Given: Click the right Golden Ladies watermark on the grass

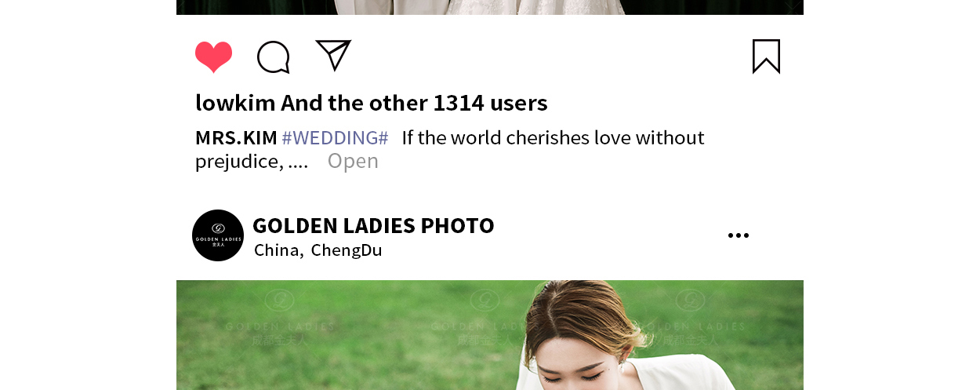Looking at the screenshot, I should point(690,318).
